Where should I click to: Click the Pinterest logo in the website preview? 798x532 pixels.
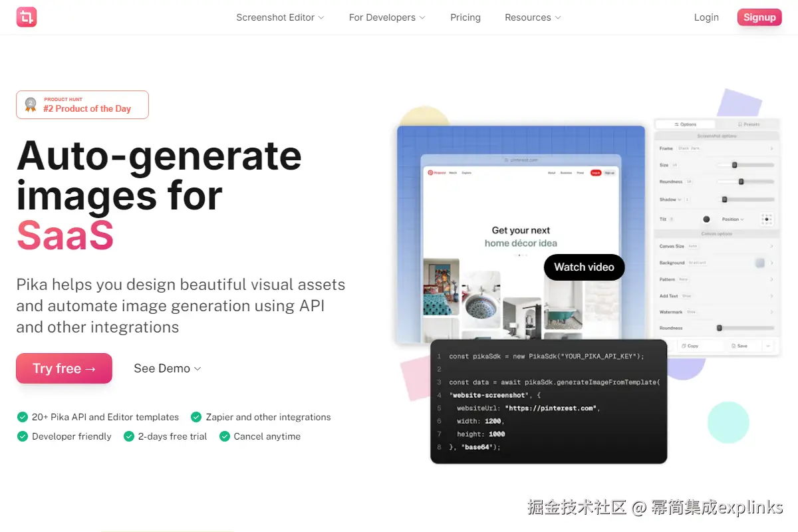tap(430, 172)
